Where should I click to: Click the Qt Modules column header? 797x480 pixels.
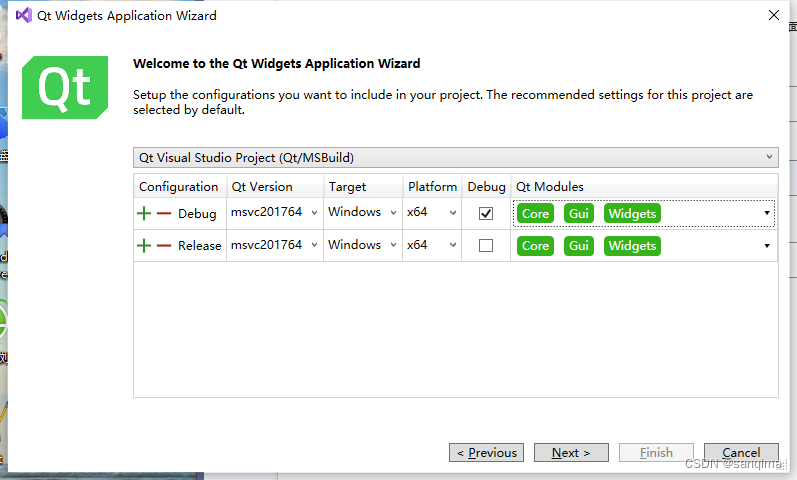click(x=645, y=187)
